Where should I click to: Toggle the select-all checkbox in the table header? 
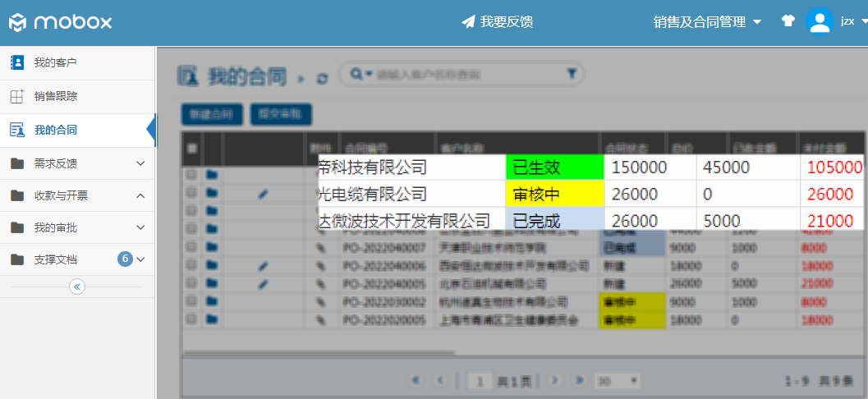[192, 149]
